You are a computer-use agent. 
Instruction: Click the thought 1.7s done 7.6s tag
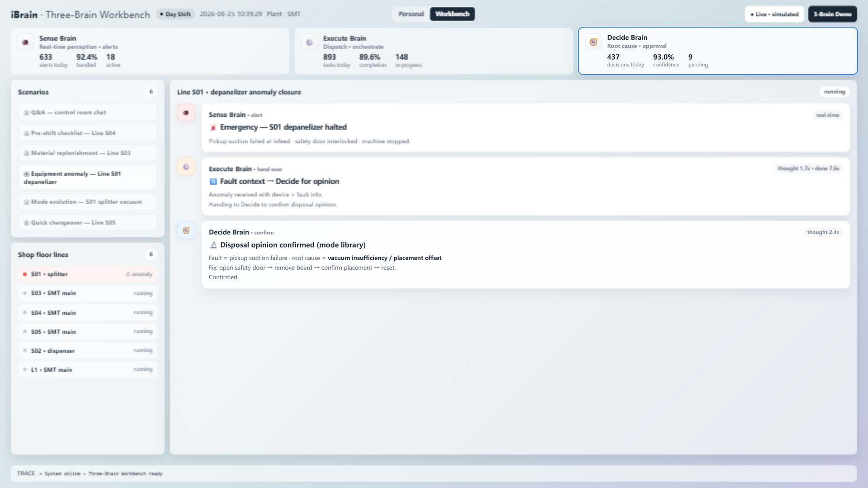[x=808, y=169]
